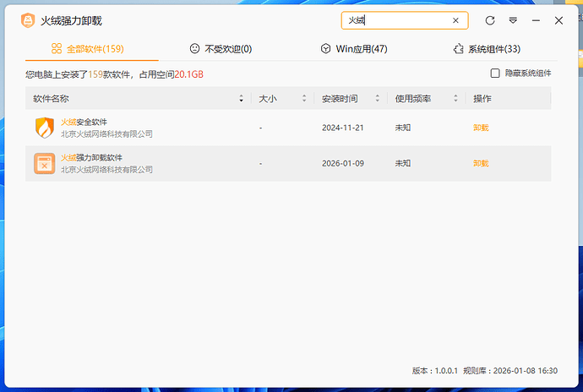The height and width of the screenshot is (392, 583).
Task: Clear the search box with the X icon
Action: [455, 20]
